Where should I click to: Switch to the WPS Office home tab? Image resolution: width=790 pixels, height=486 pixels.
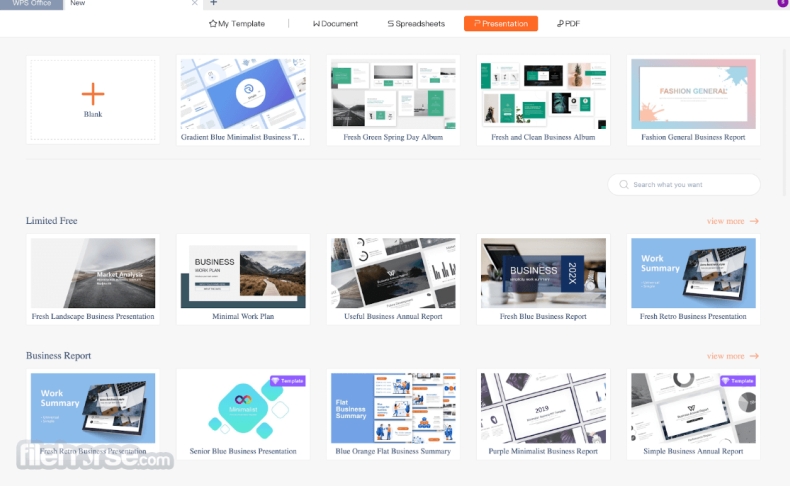coord(31,4)
